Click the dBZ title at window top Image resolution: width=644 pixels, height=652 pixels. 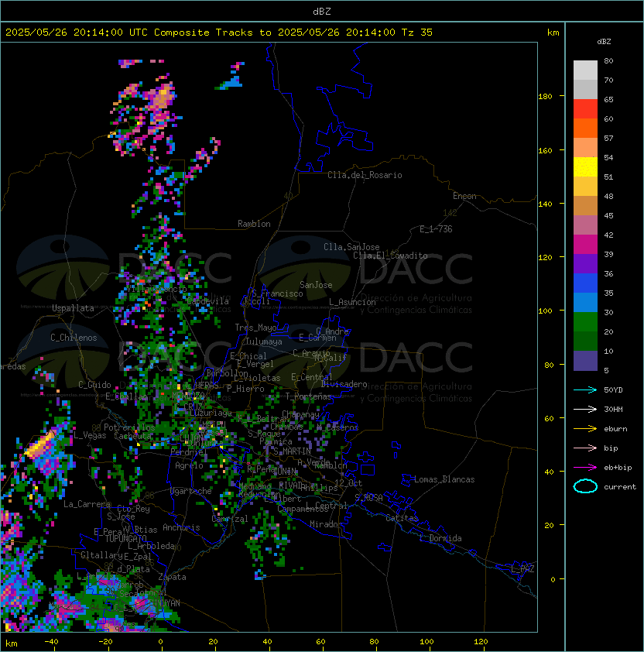click(x=322, y=11)
